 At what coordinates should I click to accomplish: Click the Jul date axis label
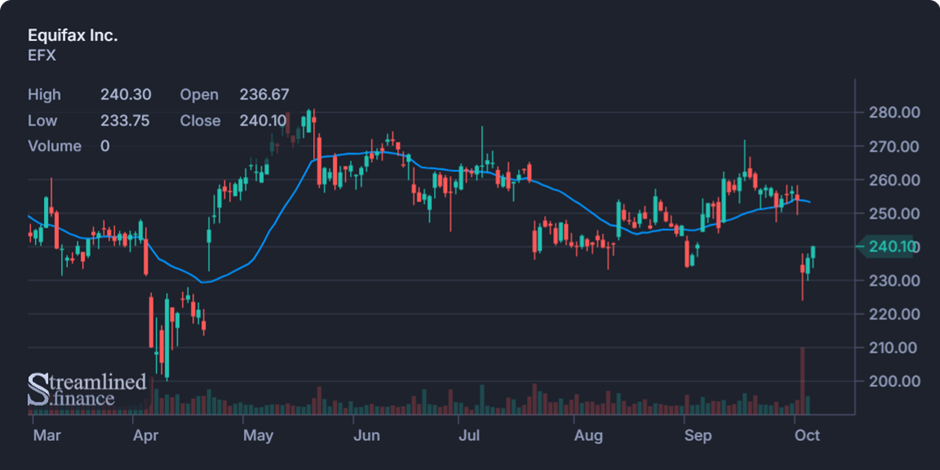tap(471, 435)
